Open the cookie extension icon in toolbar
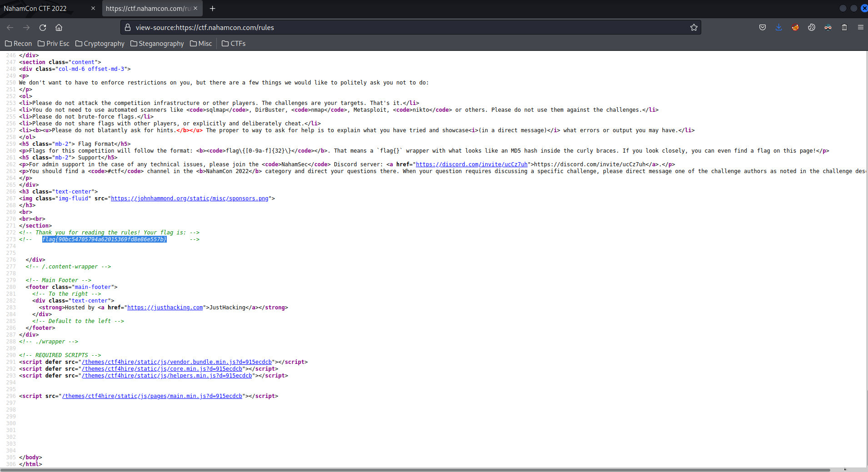 pyautogui.click(x=812, y=28)
